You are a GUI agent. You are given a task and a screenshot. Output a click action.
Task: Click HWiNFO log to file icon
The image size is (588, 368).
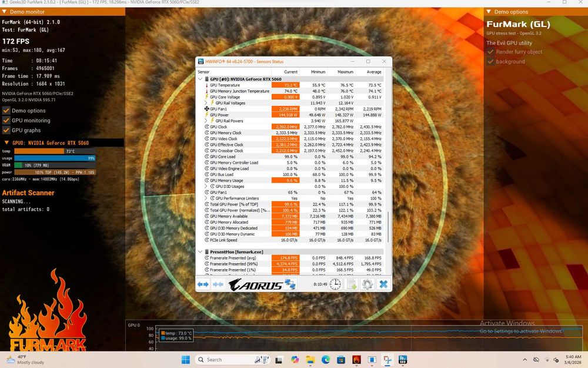coord(352,284)
